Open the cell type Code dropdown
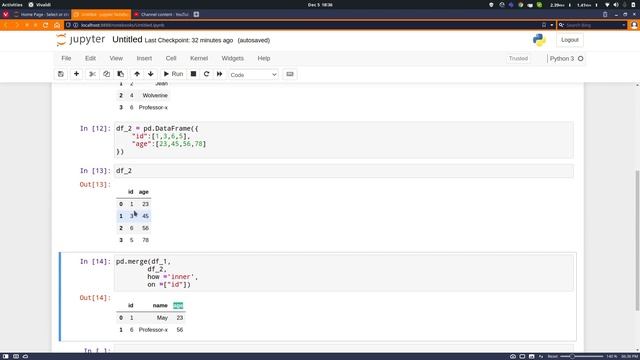Image resolution: width=640 pixels, height=360 pixels. tap(253, 75)
